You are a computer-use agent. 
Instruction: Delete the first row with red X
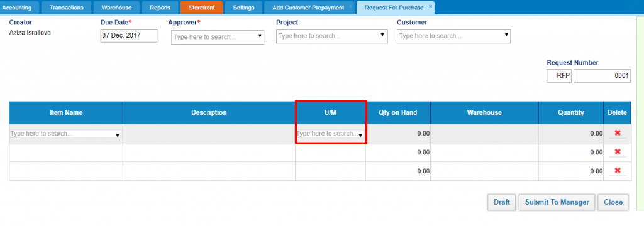(x=618, y=133)
